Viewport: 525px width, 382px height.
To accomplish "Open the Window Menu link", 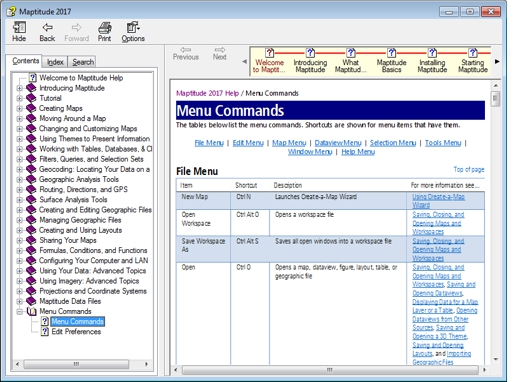I will click(x=310, y=152).
